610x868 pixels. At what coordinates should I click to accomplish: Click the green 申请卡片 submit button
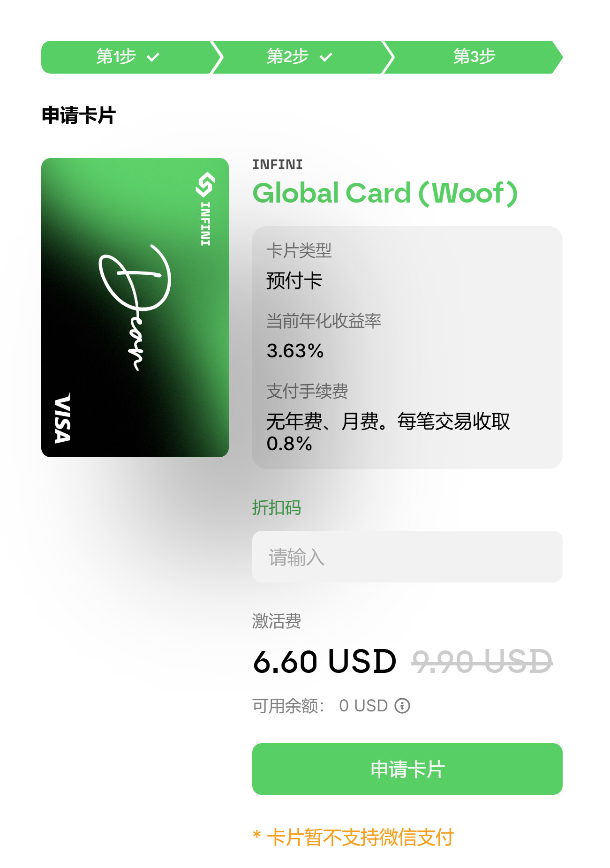coord(407,769)
